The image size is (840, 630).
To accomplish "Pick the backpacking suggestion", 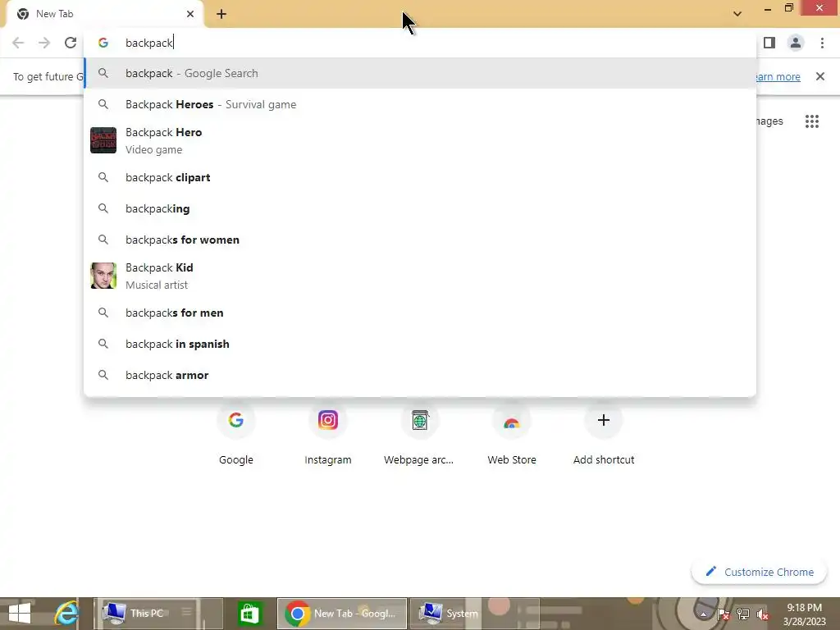I will (x=420, y=209).
